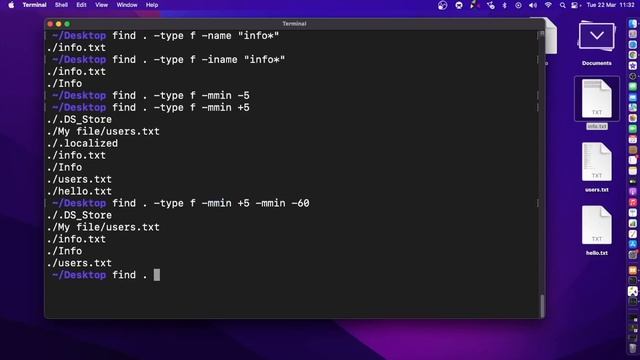640x360 pixels.
Task: Open Spotlight search
Action: [562, 5]
